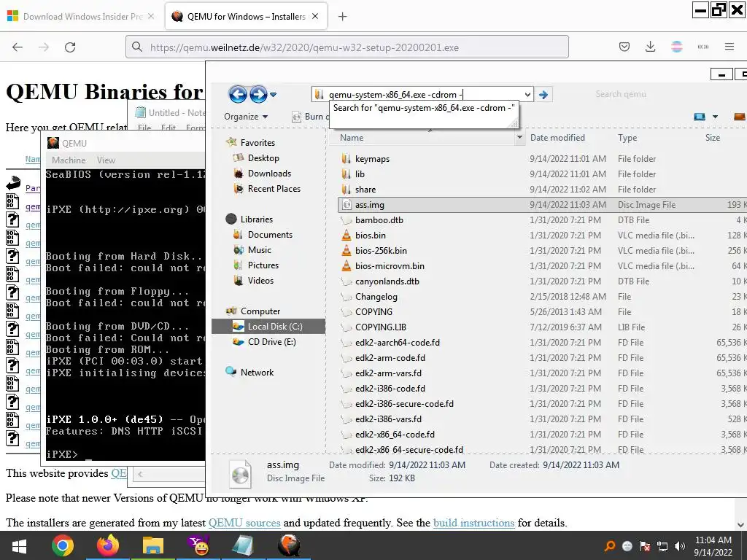Image resolution: width=747 pixels, height=560 pixels.
Task: Open the Windows Start button
Action: (x=19, y=545)
